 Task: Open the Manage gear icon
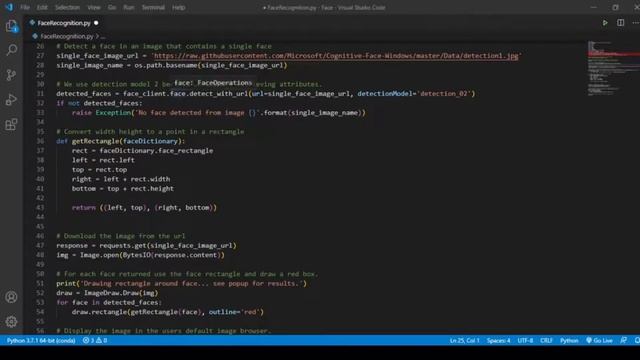pos(11,322)
